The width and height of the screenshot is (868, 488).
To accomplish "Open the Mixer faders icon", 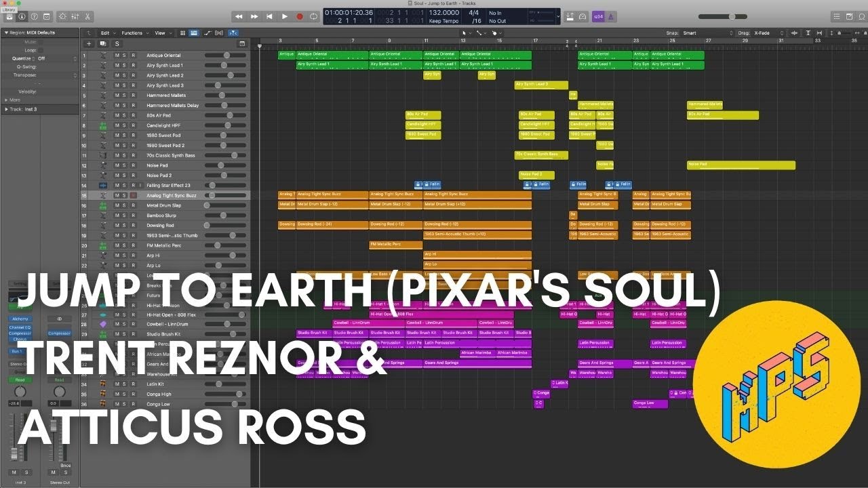I will 75,16.
